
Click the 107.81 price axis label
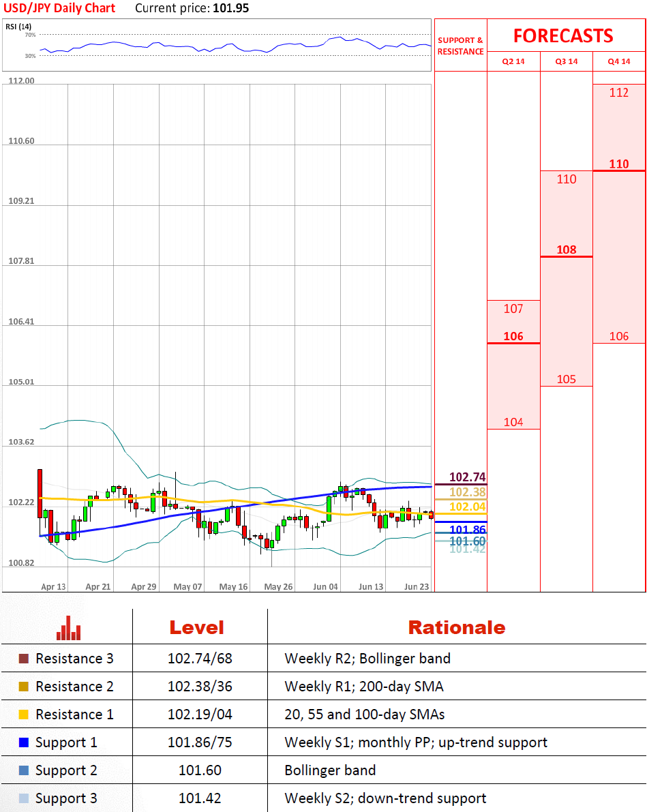point(21,261)
